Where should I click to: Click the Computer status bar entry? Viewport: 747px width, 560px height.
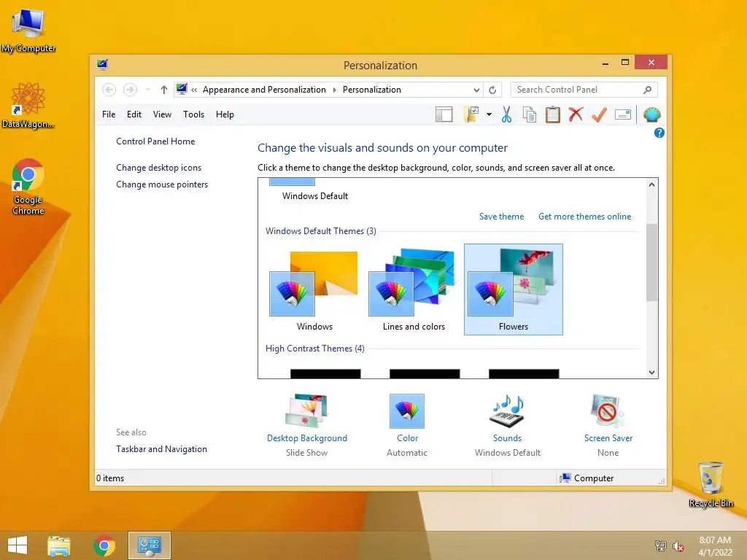[587, 478]
